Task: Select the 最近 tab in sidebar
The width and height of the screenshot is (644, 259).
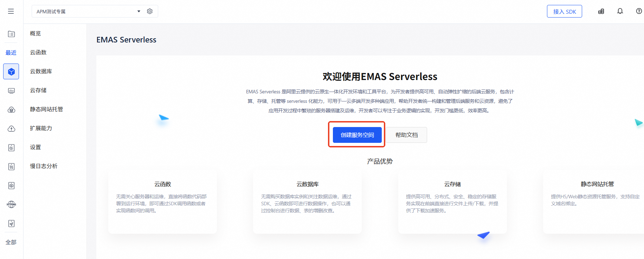Action: 11,53
